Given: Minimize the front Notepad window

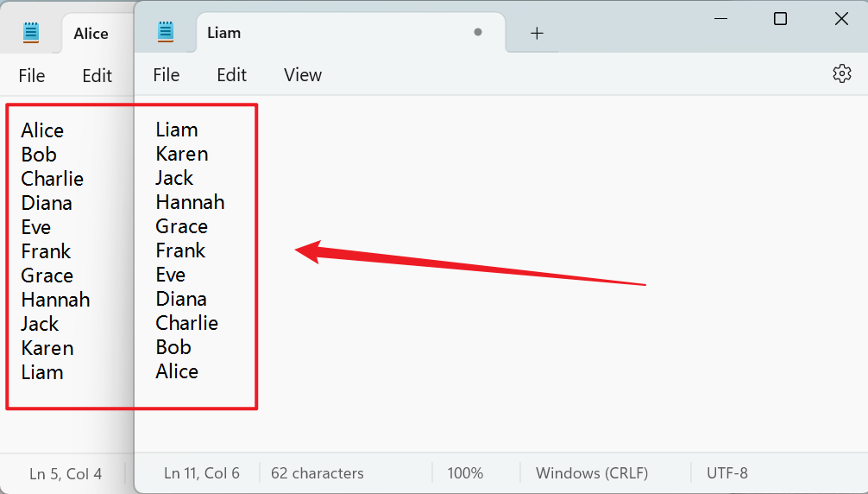Looking at the screenshot, I should point(720,19).
